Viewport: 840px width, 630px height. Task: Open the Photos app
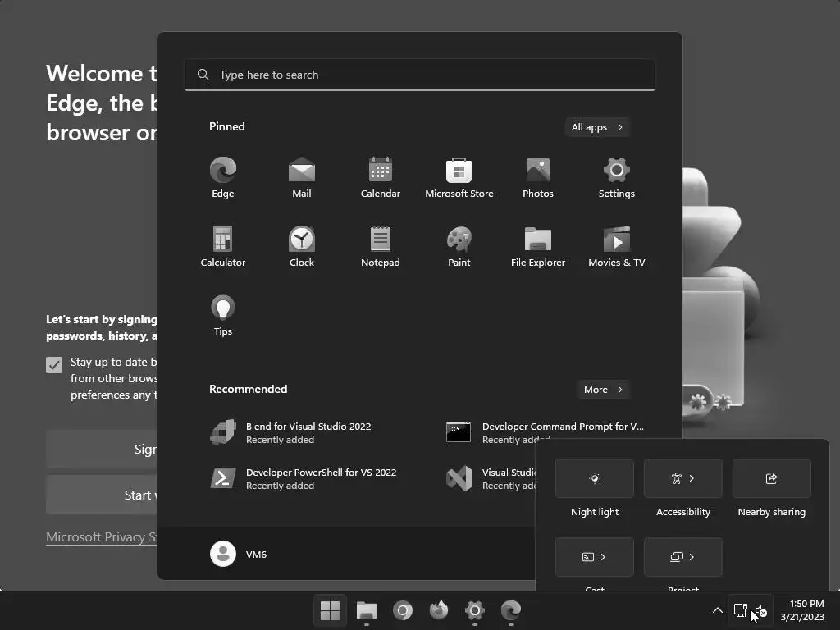tap(538, 177)
